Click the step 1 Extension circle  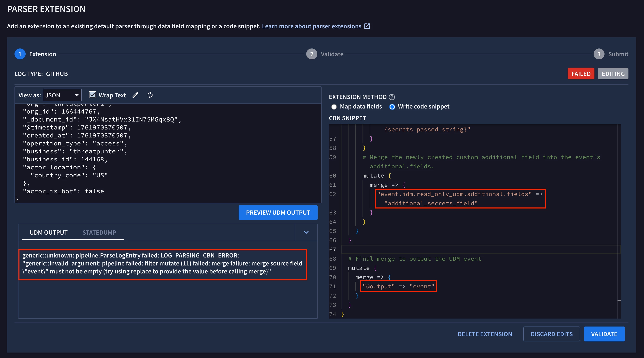click(20, 54)
